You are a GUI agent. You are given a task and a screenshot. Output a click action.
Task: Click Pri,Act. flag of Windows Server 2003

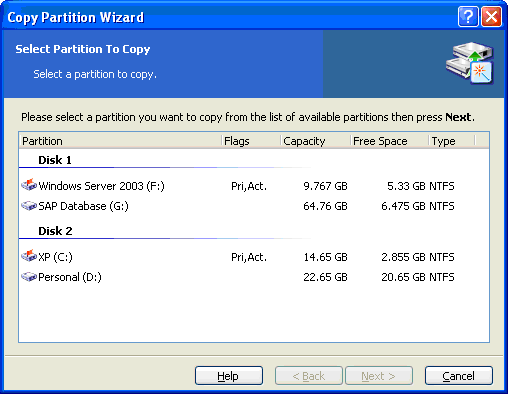[x=249, y=186]
